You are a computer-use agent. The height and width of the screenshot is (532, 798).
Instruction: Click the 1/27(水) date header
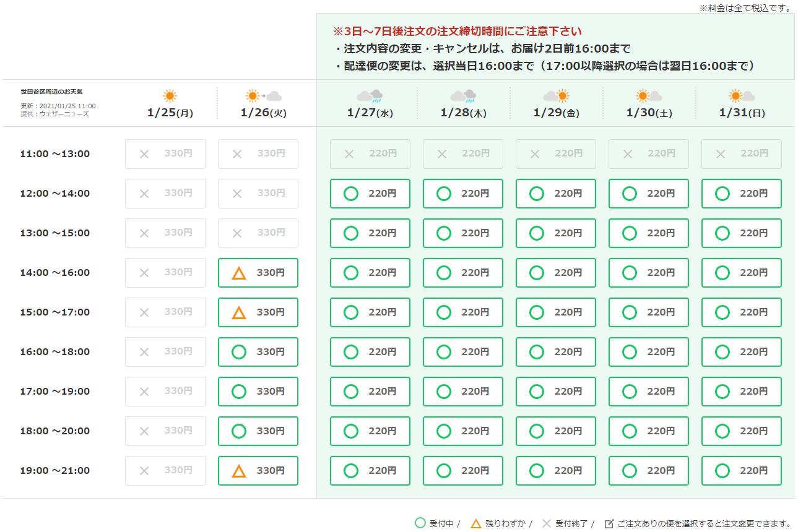pyautogui.click(x=370, y=113)
